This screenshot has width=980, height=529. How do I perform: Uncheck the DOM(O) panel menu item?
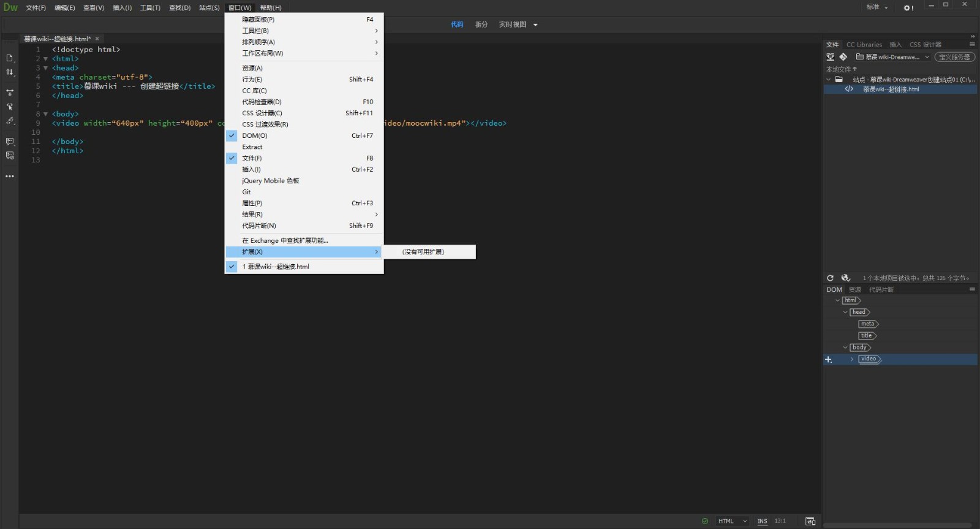(304, 135)
